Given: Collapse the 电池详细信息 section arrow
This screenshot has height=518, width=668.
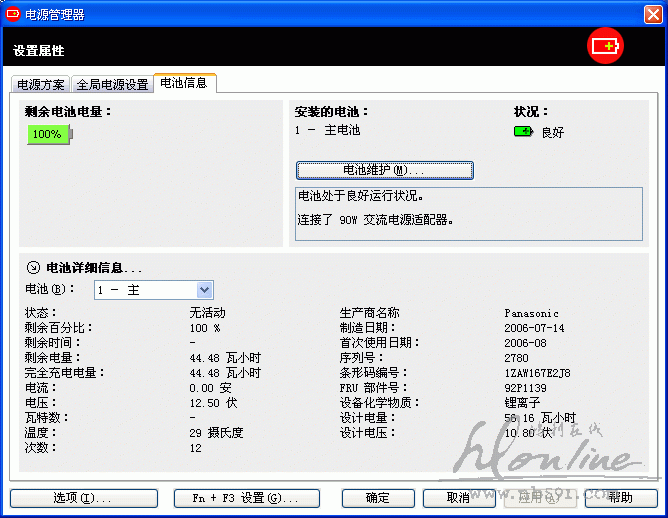Looking at the screenshot, I should pyautogui.click(x=32, y=267).
